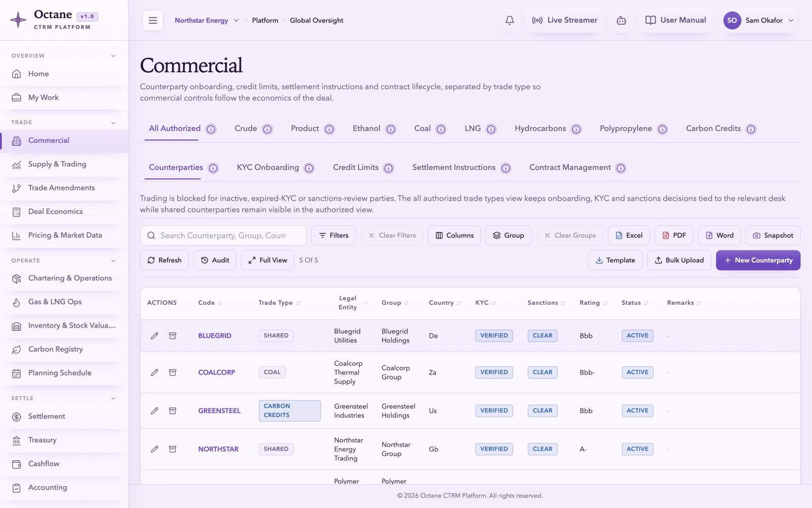Collapse the OVERVIEW sidebar section
The width and height of the screenshot is (812, 508).
[x=113, y=56]
